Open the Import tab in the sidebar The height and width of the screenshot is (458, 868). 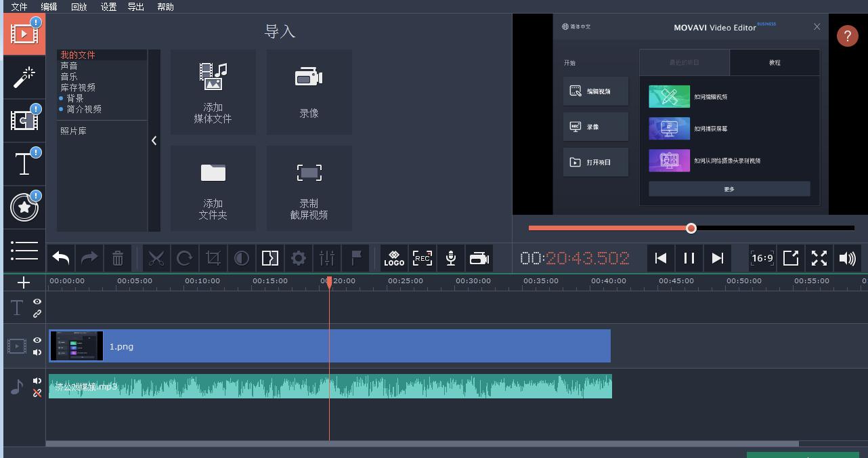[24, 33]
